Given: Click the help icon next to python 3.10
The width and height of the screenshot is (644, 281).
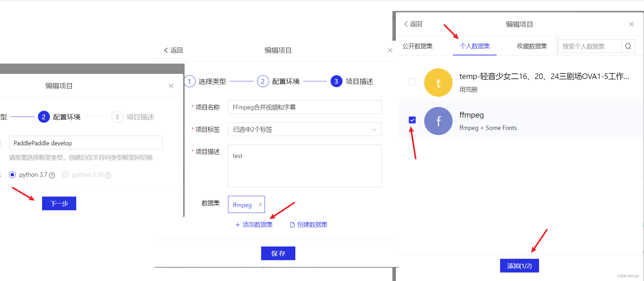Looking at the screenshot, I should point(108,175).
